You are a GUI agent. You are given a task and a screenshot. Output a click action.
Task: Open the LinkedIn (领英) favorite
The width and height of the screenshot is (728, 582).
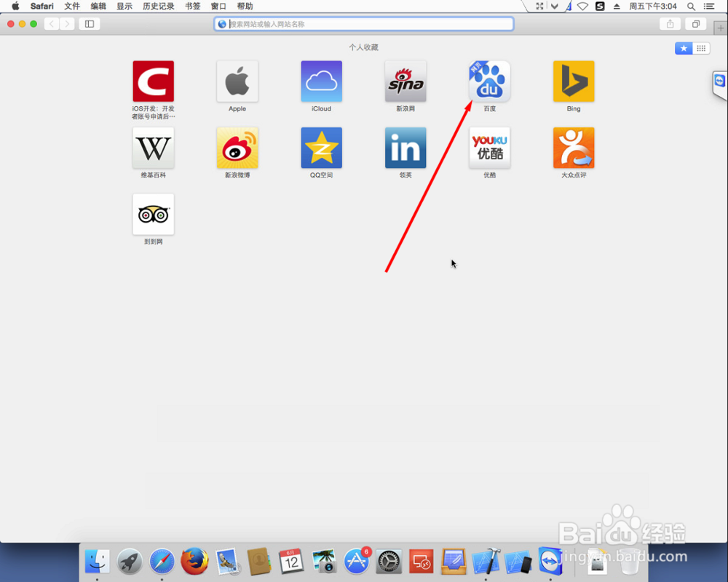tap(405, 148)
